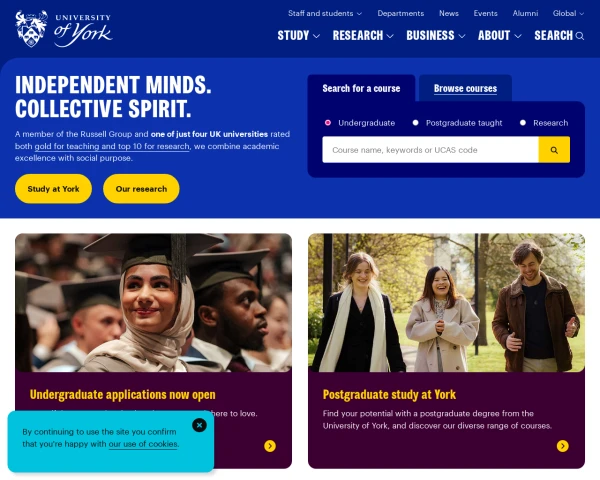The width and height of the screenshot is (600, 480).
Task: Open the graduation ceremony photo thumbnail
Action: click(153, 302)
